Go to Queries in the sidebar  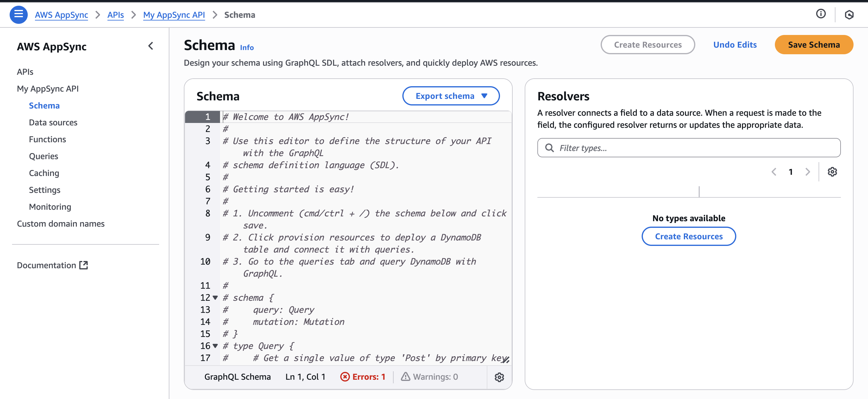[x=43, y=156]
